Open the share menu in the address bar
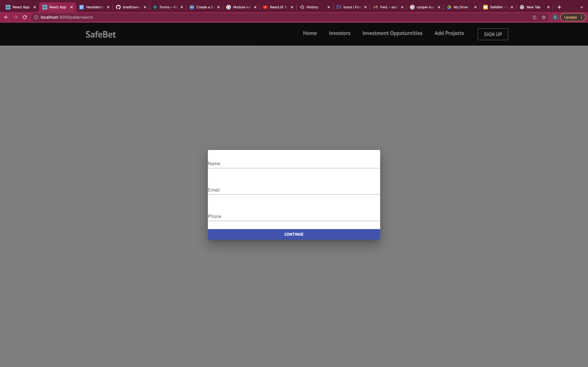Image resolution: width=588 pixels, height=367 pixels. (534, 17)
